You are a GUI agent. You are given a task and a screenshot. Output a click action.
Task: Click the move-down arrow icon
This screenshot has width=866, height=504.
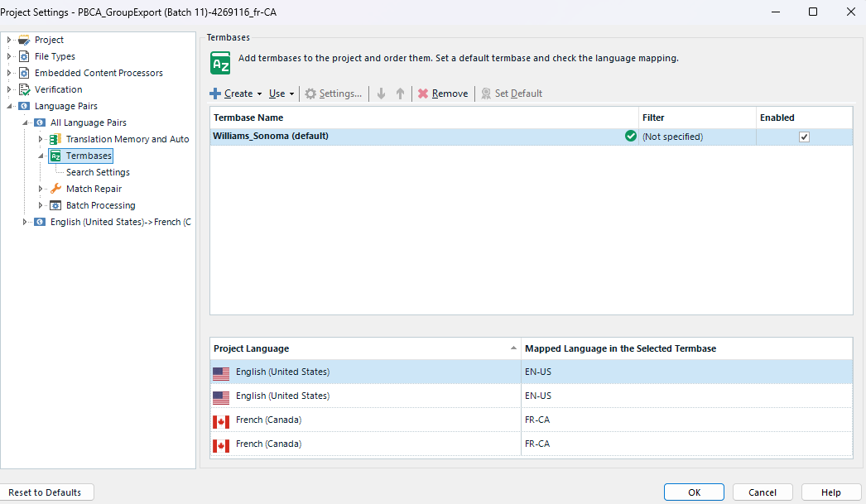[x=379, y=93]
